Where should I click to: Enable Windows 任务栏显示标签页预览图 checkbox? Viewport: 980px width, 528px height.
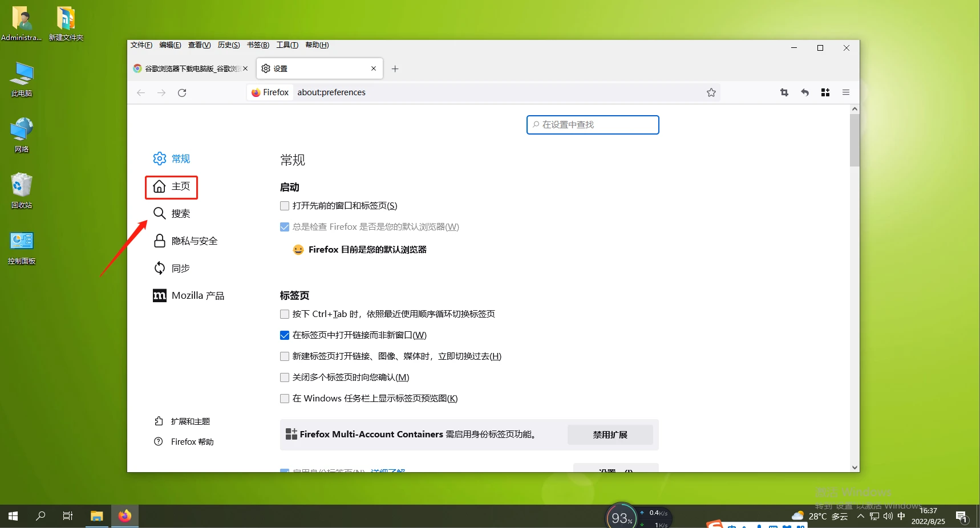pos(285,399)
